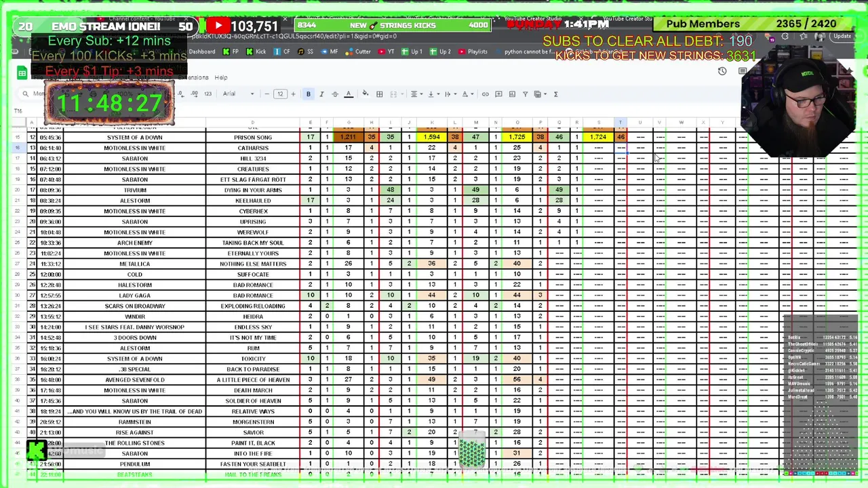Select the PRISON SONG cell
Screen dimensions: 868x488
[253, 137]
